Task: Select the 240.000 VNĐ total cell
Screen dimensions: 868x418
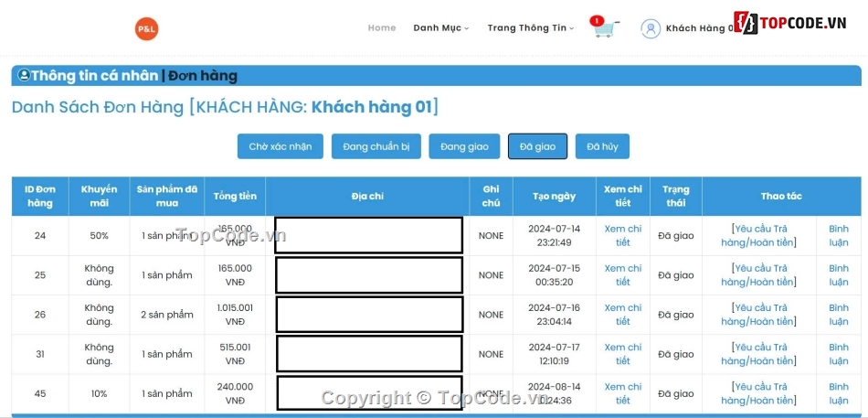Action: click(x=235, y=393)
